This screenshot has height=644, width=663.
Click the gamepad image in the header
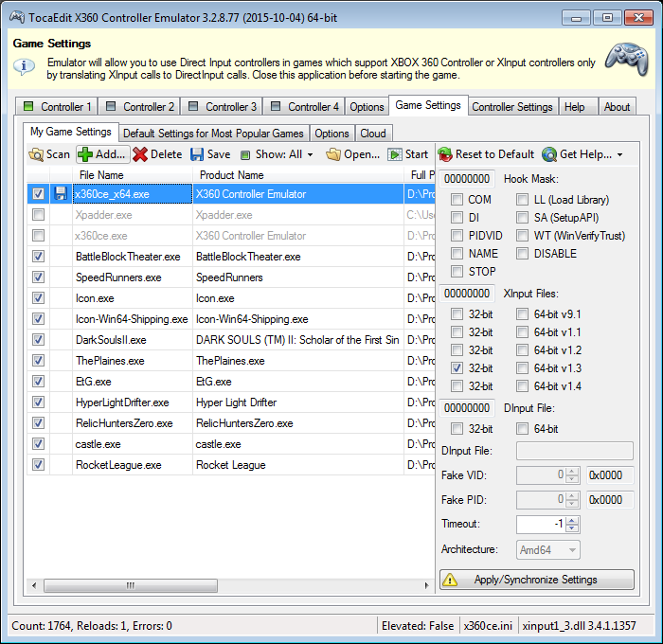click(627, 60)
